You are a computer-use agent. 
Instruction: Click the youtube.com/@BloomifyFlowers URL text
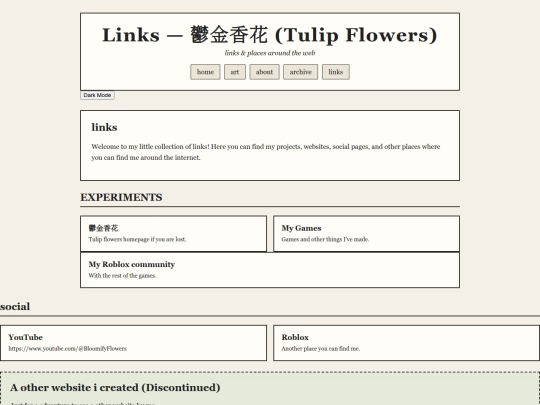68,349
